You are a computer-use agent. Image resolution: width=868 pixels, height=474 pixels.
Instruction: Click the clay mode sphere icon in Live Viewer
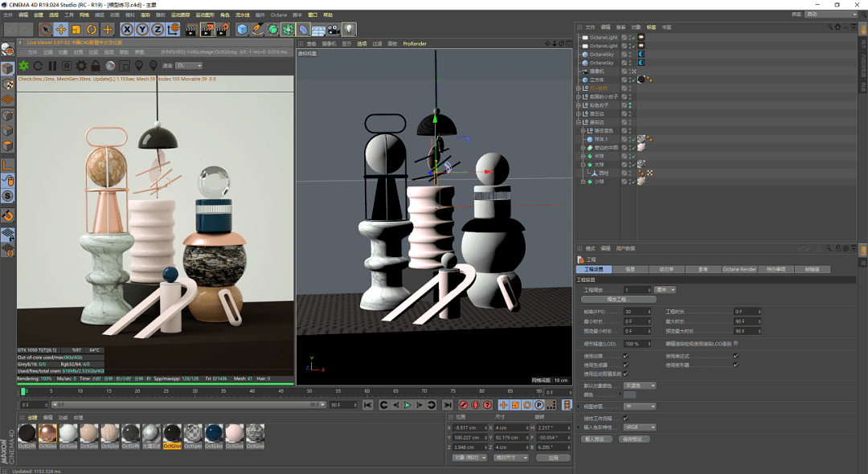point(110,66)
